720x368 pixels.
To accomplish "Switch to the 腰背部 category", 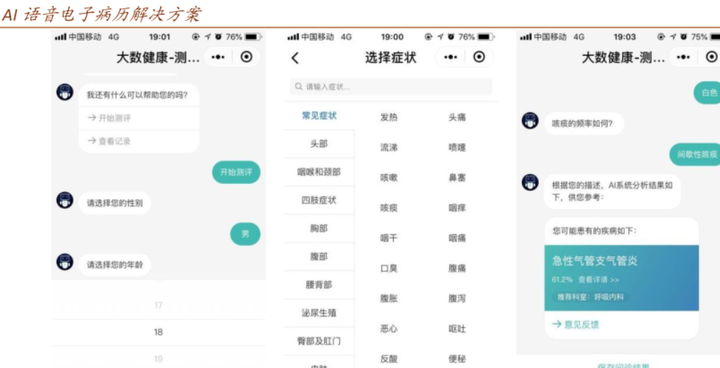I will point(319,285).
